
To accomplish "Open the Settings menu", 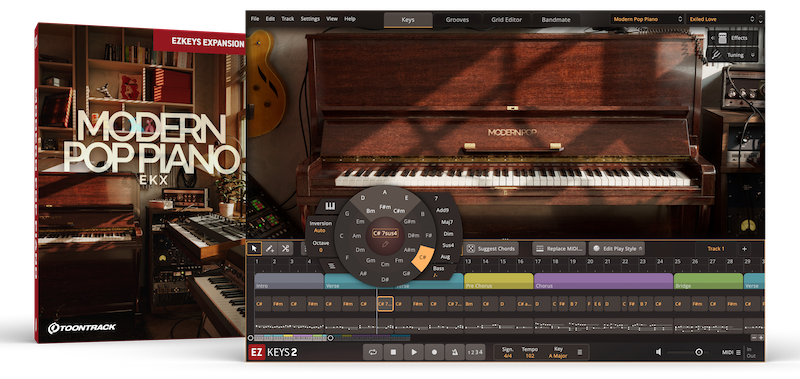I will (310, 19).
